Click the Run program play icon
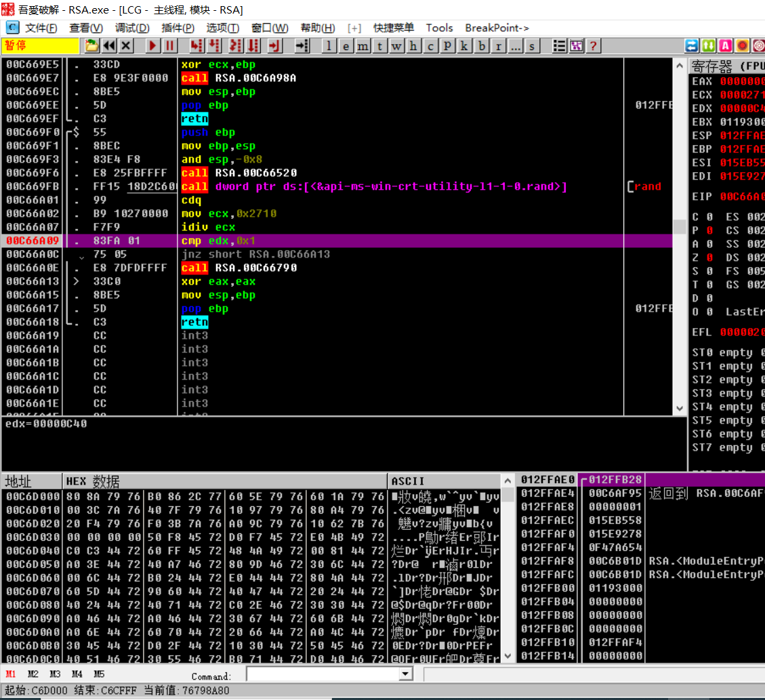This screenshot has width=765, height=700. (152, 46)
